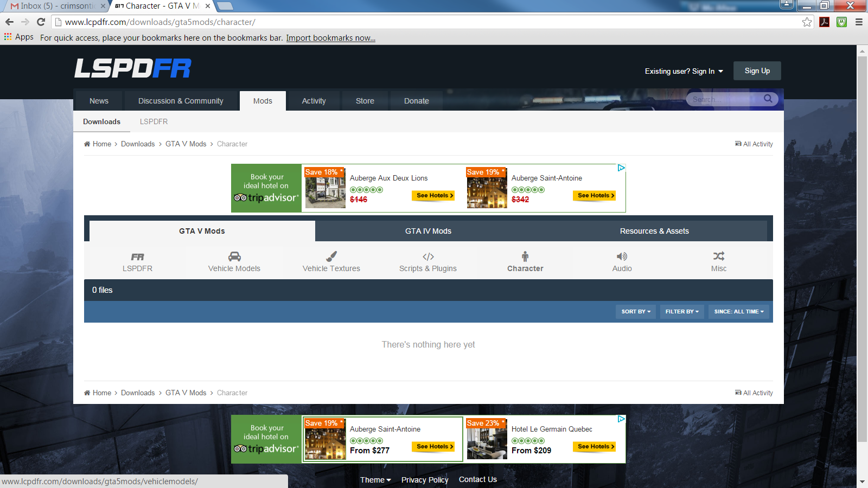Bookmark this page with the star icon
Viewport: 868px width, 488px height.
(x=807, y=22)
